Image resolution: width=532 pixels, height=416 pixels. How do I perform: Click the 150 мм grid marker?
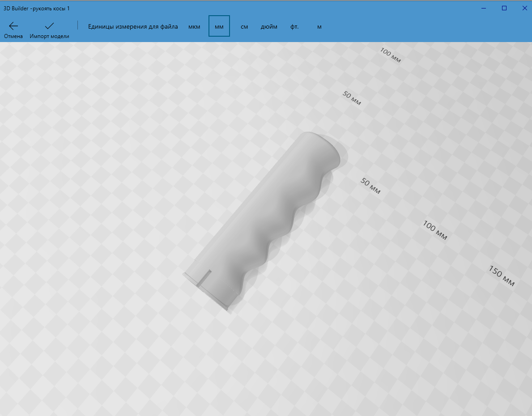pyautogui.click(x=501, y=276)
